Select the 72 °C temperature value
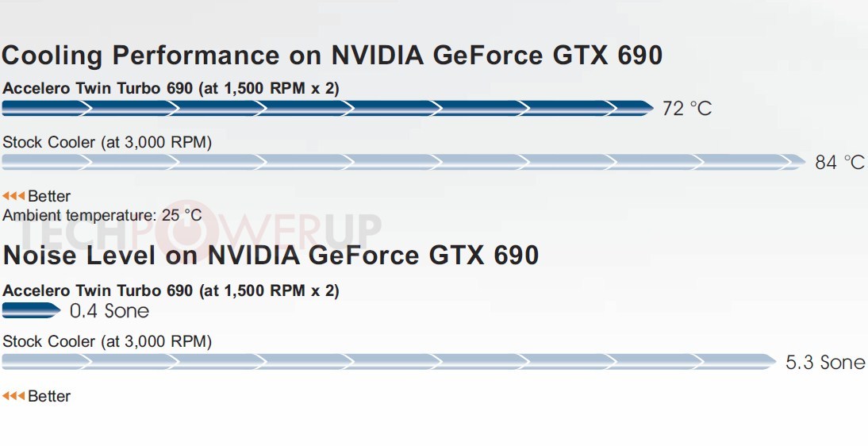 point(687,109)
